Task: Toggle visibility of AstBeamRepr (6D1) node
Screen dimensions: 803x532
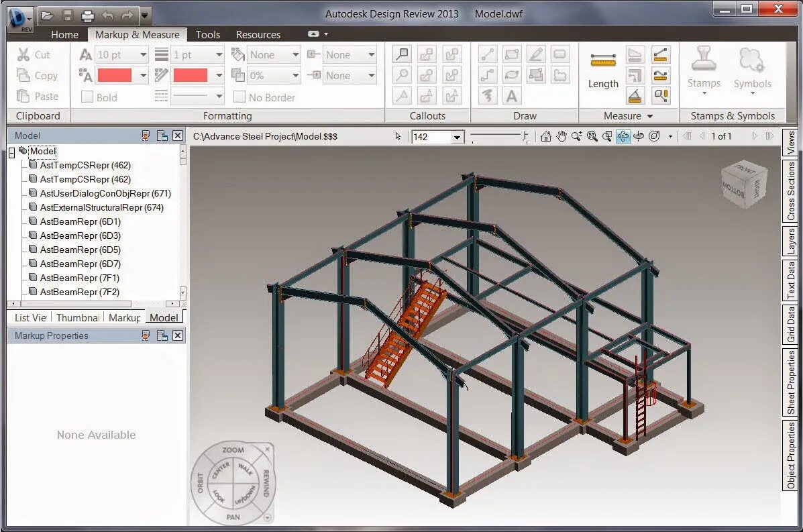Action: pyautogui.click(x=33, y=221)
